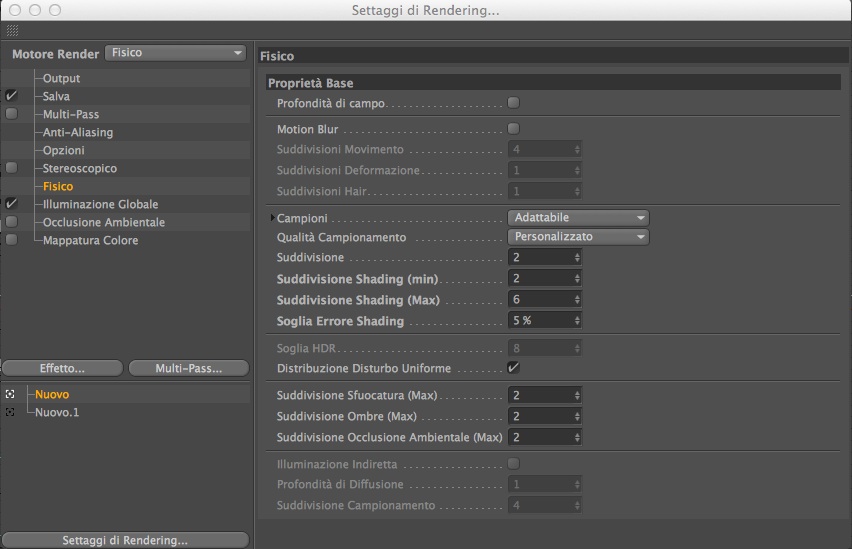This screenshot has width=852, height=549.
Task: Click the icon beside the Nuovo preset
Action: click(10, 394)
